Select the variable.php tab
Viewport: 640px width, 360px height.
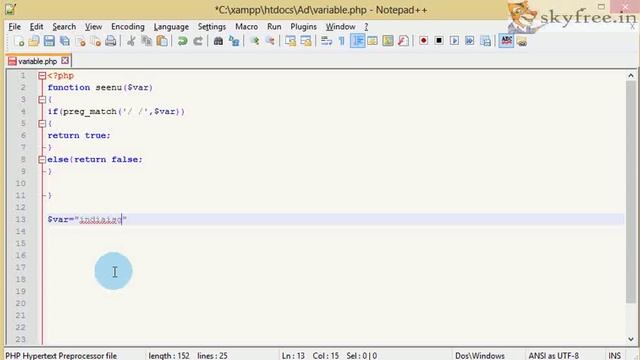[38, 61]
